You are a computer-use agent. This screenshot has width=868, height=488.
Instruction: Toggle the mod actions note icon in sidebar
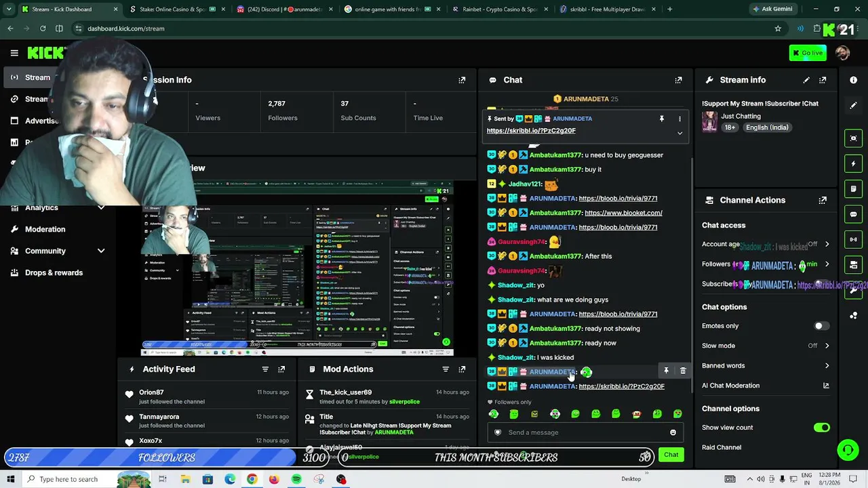[x=853, y=189]
